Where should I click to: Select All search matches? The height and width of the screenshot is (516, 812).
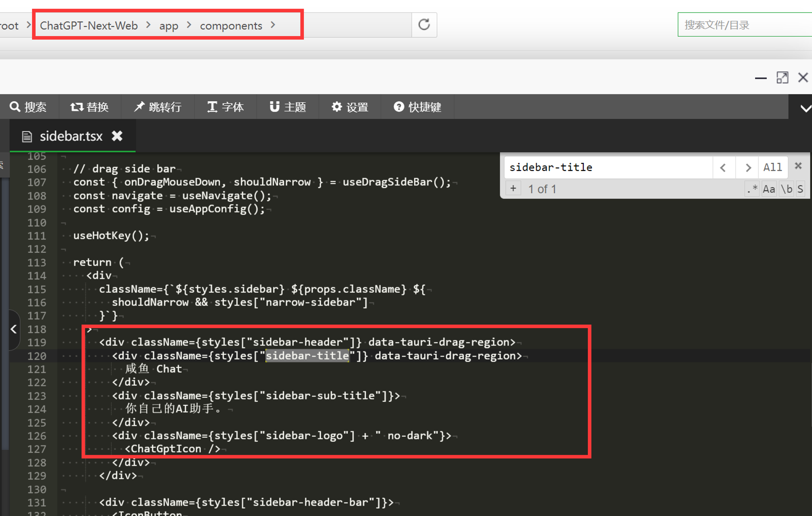click(772, 167)
